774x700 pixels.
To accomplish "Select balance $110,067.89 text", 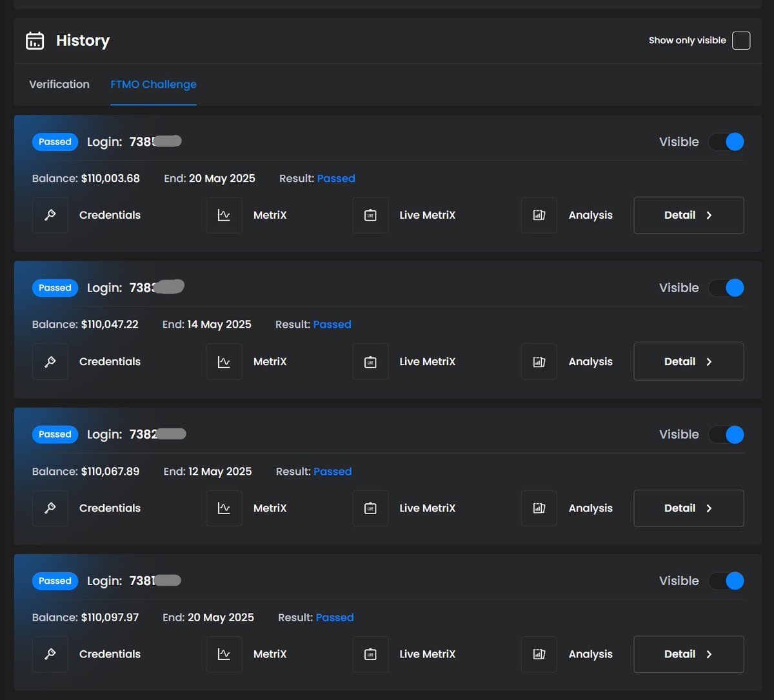I will tap(110, 472).
